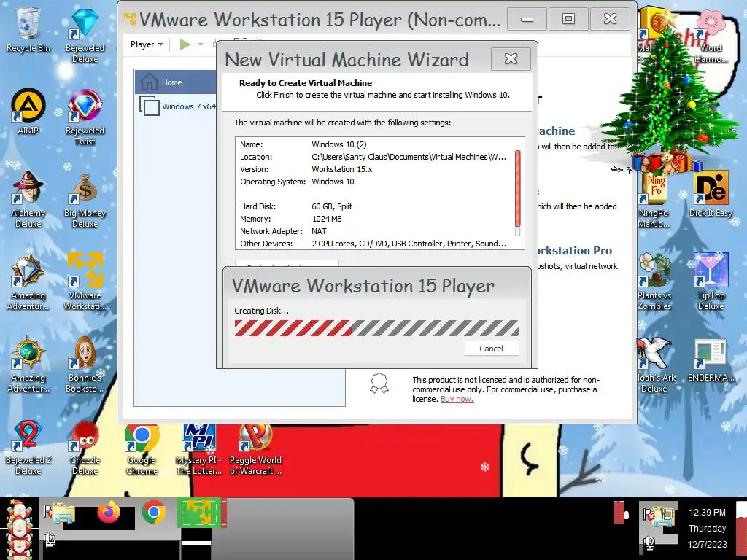Click the Chrome icon in the taskbar
The height and width of the screenshot is (560, 747).
click(153, 513)
